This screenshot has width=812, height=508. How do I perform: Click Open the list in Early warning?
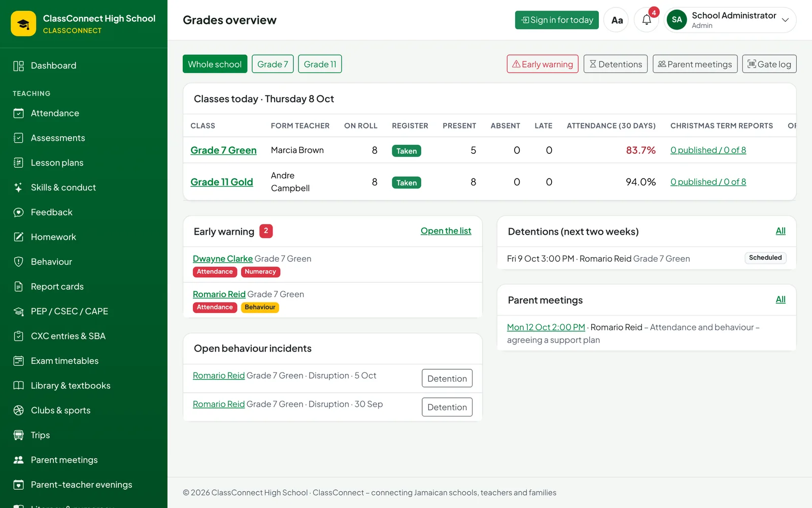click(x=446, y=231)
